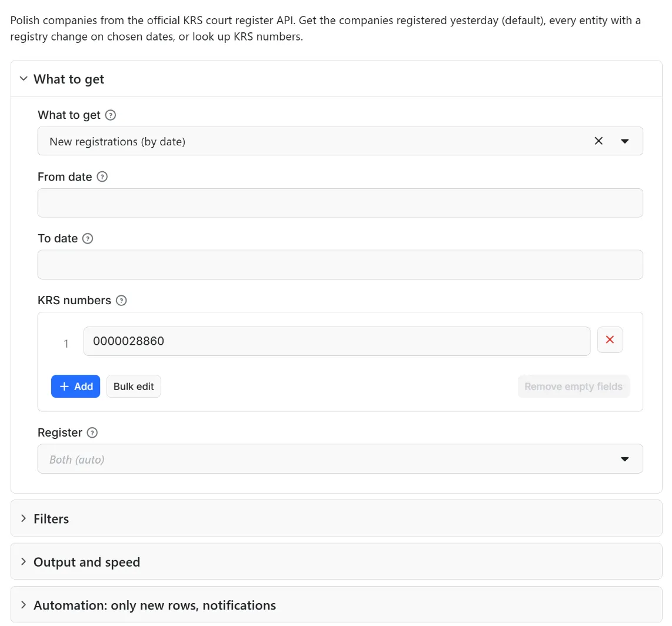Focus the From date input field
Viewport: 672px width, 626px height.
[340, 203]
